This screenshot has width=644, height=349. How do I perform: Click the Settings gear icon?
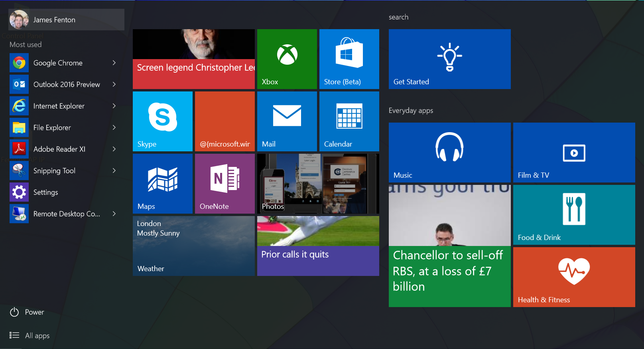19,192
